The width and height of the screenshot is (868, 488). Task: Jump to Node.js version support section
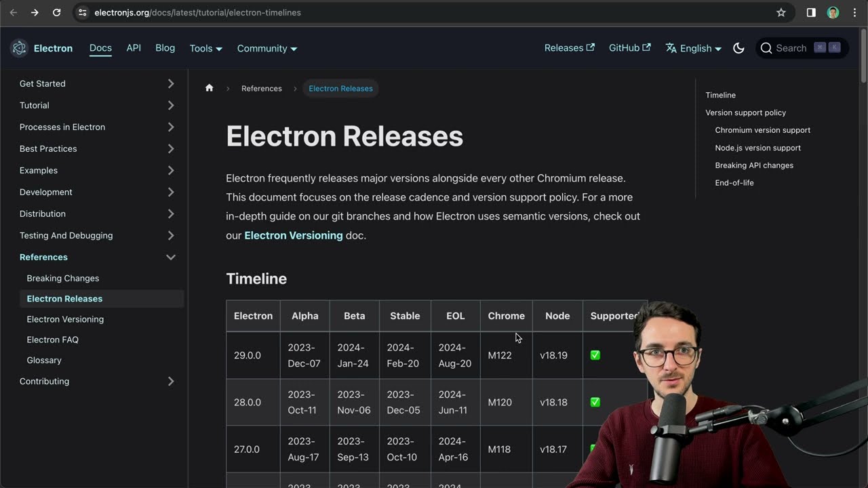click(757, 148)
